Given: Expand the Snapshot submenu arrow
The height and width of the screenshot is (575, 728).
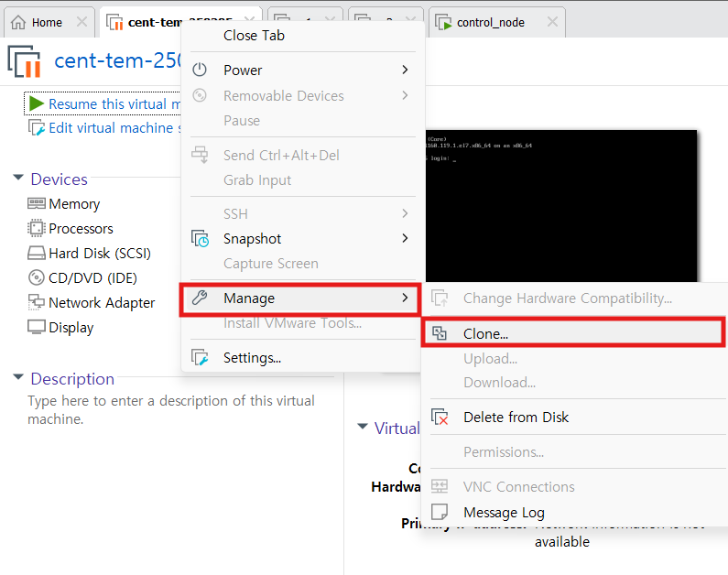Looking at the screenshot, I should point(405,238).
